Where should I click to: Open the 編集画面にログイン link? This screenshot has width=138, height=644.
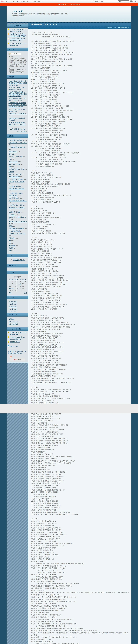(19, 260)
